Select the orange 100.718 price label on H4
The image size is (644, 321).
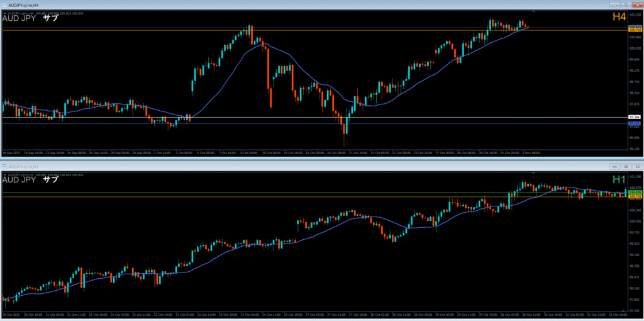[x=635, y=30]
